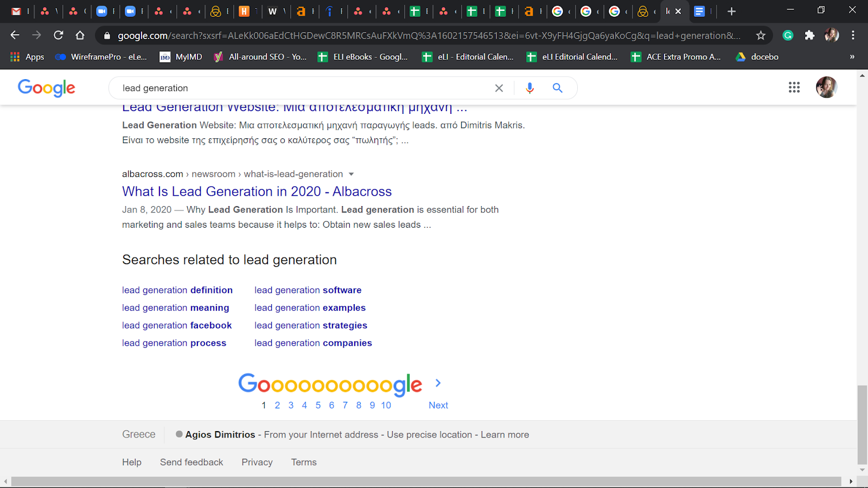Open the All-around SEO bookmark
This screenshot has width=868, height=488.
click(260, 57)
